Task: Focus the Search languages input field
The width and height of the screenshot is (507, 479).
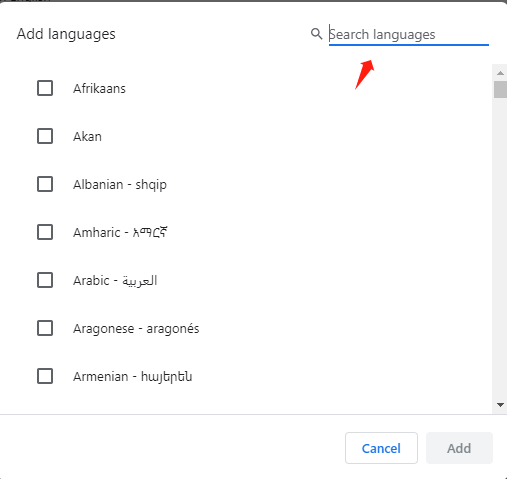Action: pyautogui.click(x=409, y=34)
